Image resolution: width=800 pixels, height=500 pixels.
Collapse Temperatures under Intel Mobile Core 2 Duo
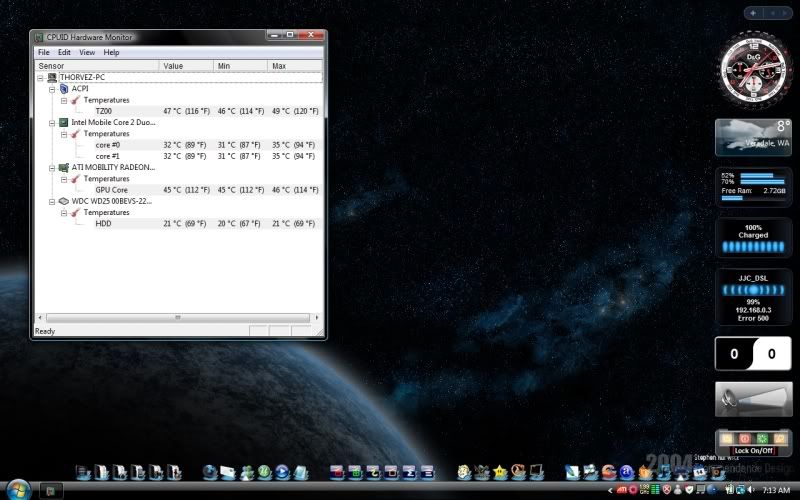[x=64, y=134]
